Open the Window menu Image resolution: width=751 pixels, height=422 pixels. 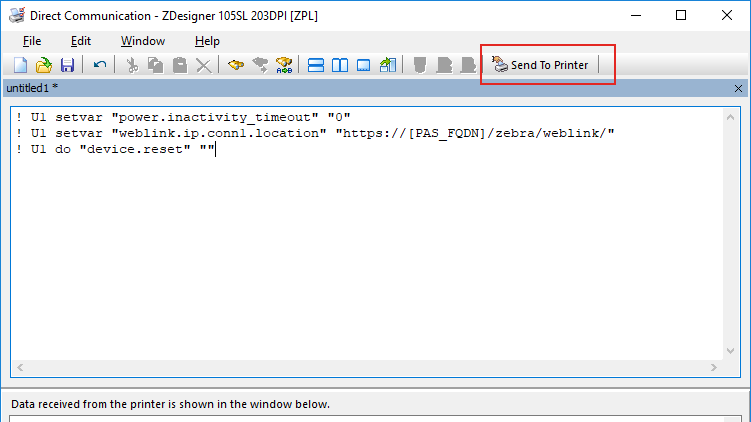pyautogui.click(x=143, y=41)
